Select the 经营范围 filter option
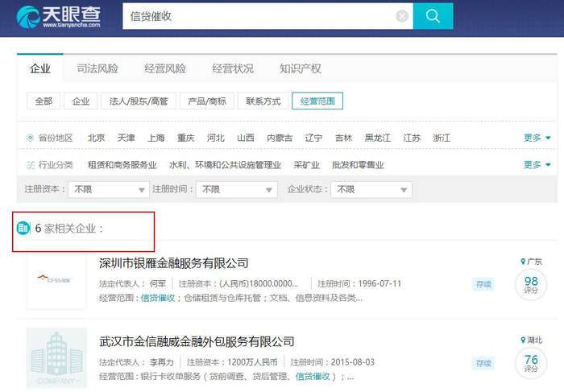The height and width of the screenshot is (392, 564). 317,101
